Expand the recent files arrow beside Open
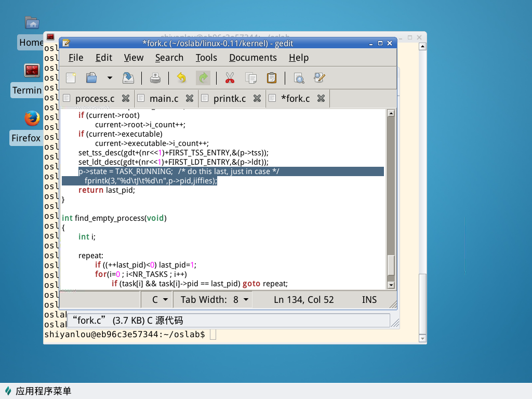The width and height of the screenshot is (532, 399). [109, 78]
